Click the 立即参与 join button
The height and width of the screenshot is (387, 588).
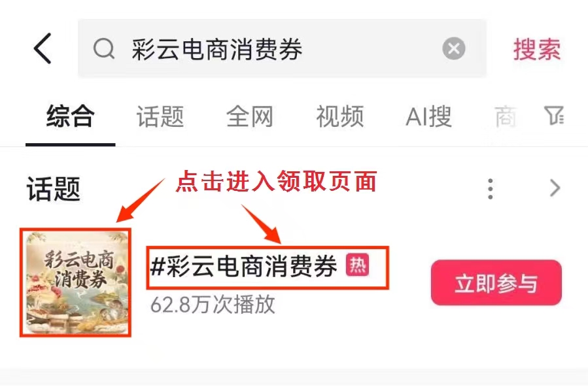click(x=496, y=282)
